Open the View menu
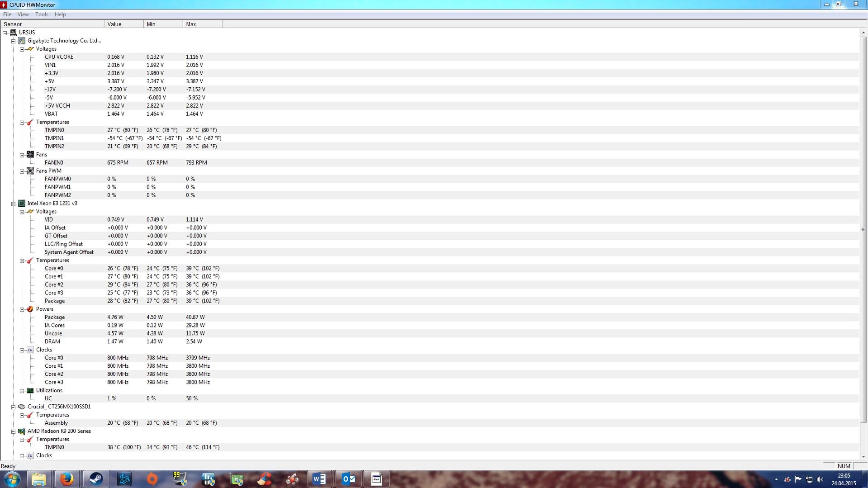 [23, 14]
